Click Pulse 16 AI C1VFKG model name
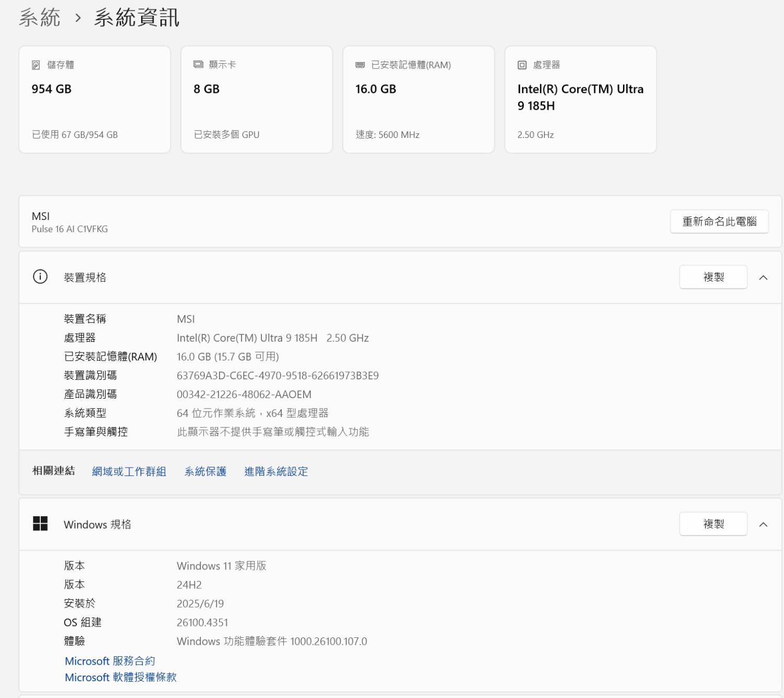Screen dimensions: 784x698 [70, 229]
